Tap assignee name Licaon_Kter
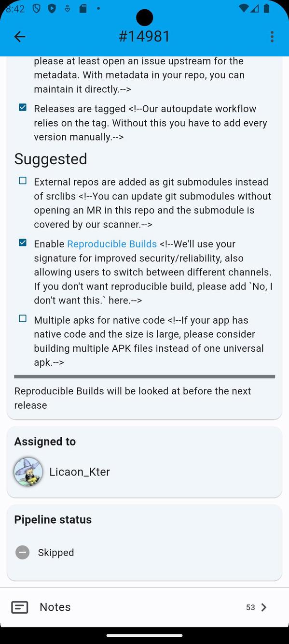The height and width of the screenshot is (644, 289). pyautogui.click(x=79, y=472)
